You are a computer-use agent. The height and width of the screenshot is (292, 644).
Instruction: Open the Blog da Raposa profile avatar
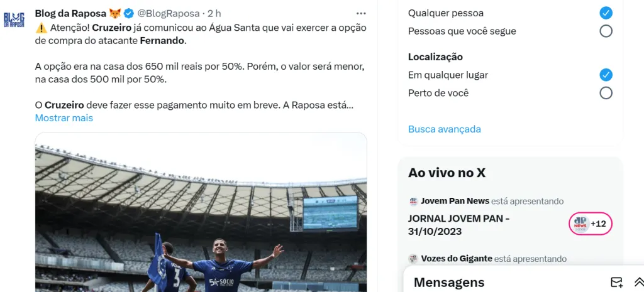pos(14,19)
